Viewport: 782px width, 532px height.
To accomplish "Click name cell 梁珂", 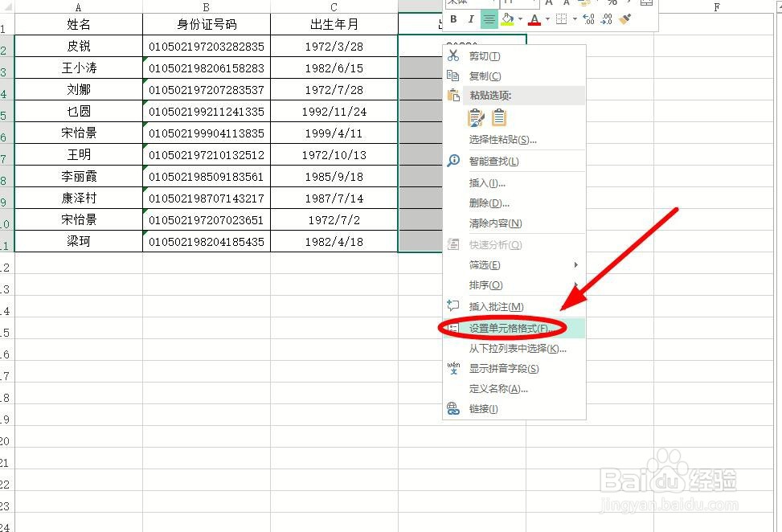I will click(78, 241).
